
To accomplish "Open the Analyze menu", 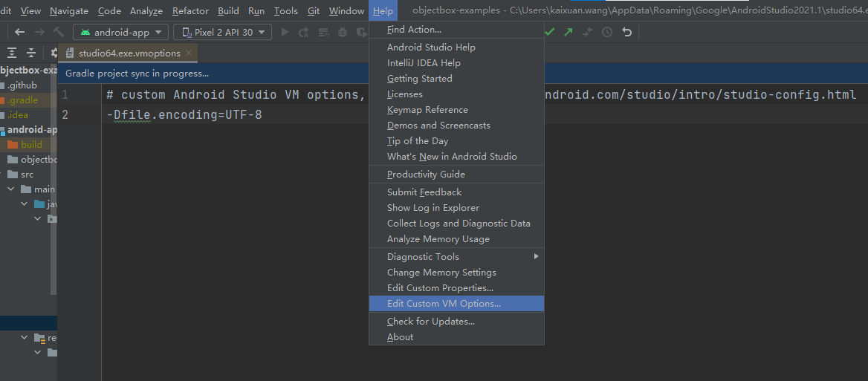I will (x=146, y=11).
